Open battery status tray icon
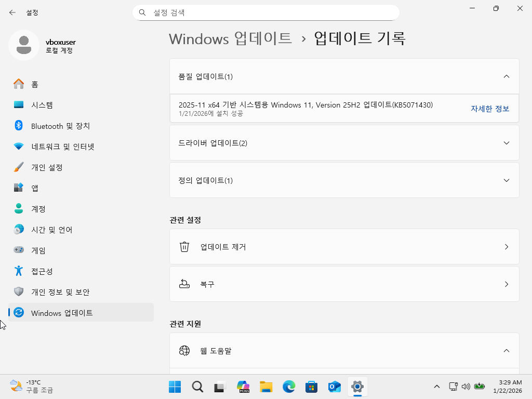The image size is (532, 399). (x=480, y=387)
